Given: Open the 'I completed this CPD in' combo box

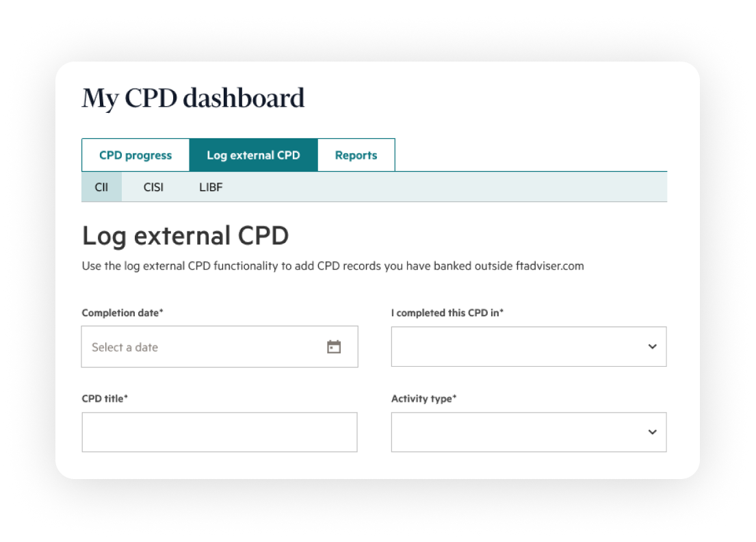Looking at the screenshot, I should tap(520, 346).
